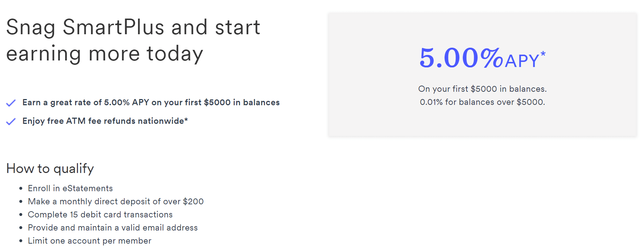
Task: Click the bullet before 'Complete 15 debit card transactions'
Action: (x=21, y=215)
